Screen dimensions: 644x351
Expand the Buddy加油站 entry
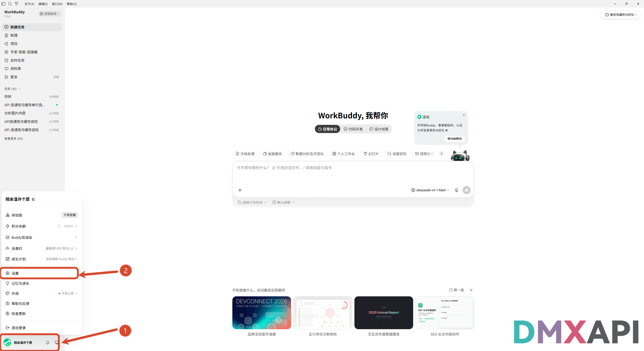pos(41,237)
